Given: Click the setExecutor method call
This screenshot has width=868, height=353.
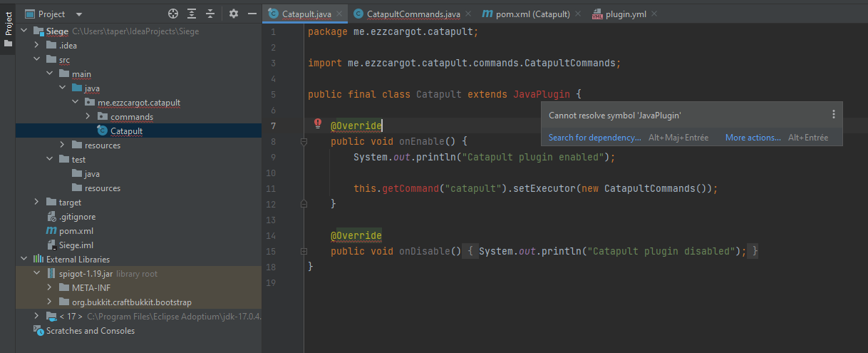Looking at the screenshot, I should coord(544,188).
